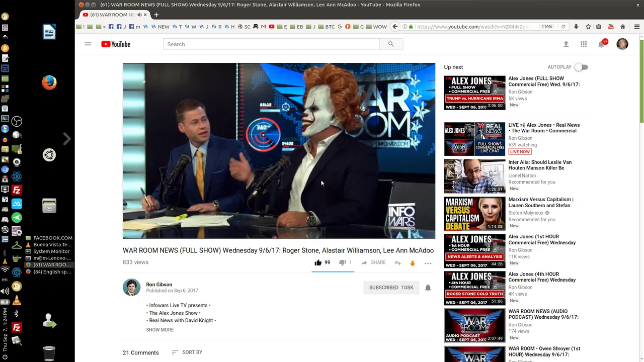Image resolution: width=644 pixels, height=362 pixels.
Task: Click the video player to pause
Action: coord(279,151)
